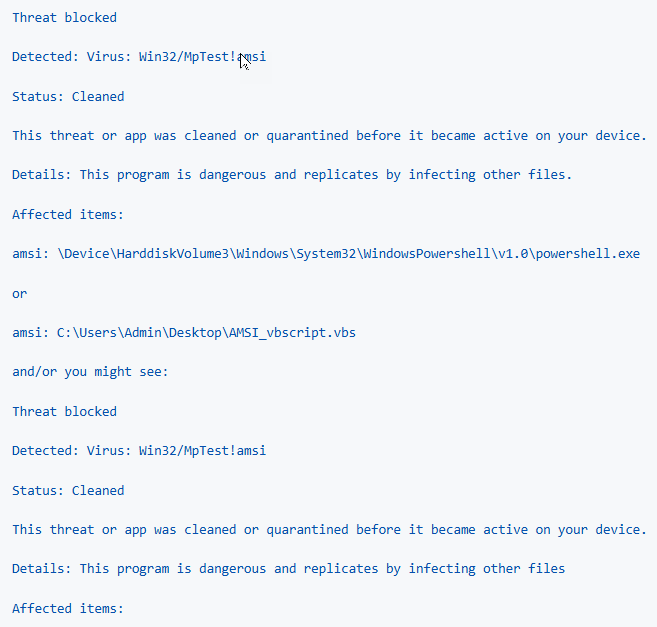Click the standalone word "or"

tap(20, 294)
